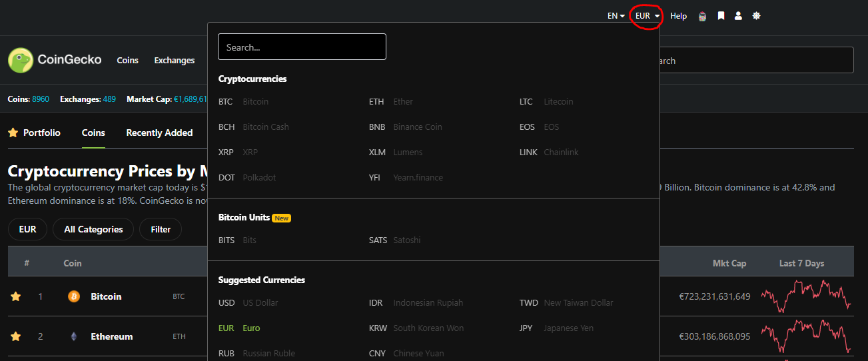Select USD US Dollar currency
The height and width of the screenshot is (361, 868).
tap(248, 303)
